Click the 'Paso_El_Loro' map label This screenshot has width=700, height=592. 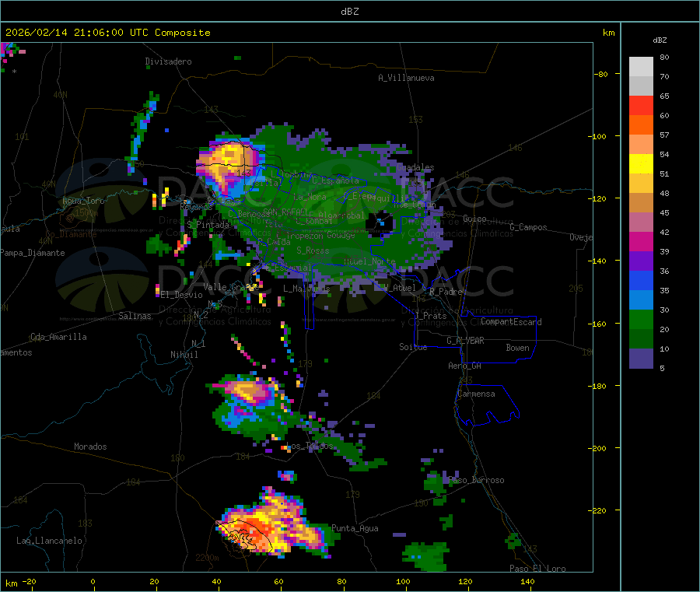(x=538, y=569)
